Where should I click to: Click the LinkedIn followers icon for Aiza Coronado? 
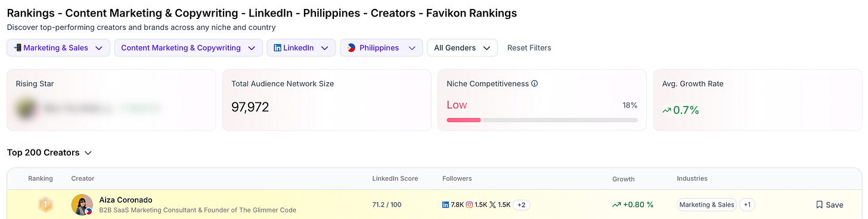click(x=445, y=205)
